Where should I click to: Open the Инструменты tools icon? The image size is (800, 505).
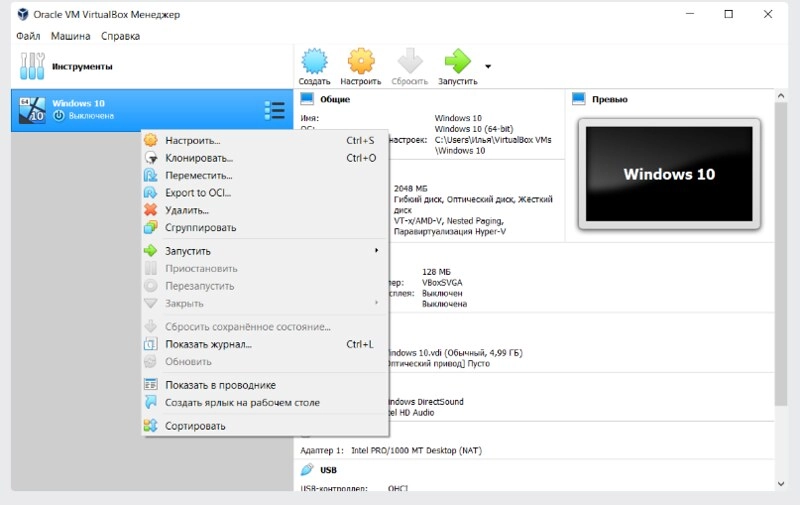coord(32,66)
